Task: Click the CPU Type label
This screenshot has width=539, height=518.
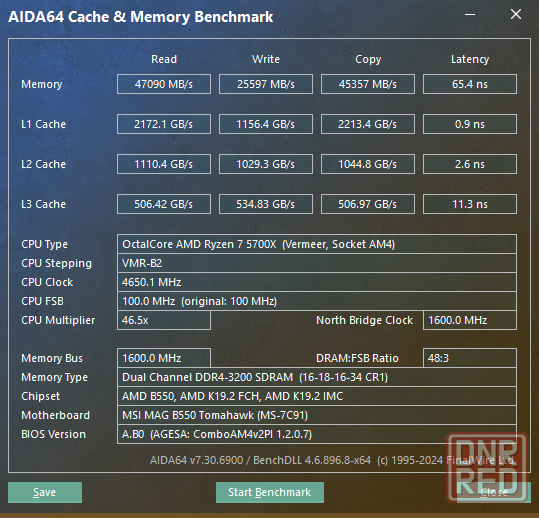Action: point(44,244)
